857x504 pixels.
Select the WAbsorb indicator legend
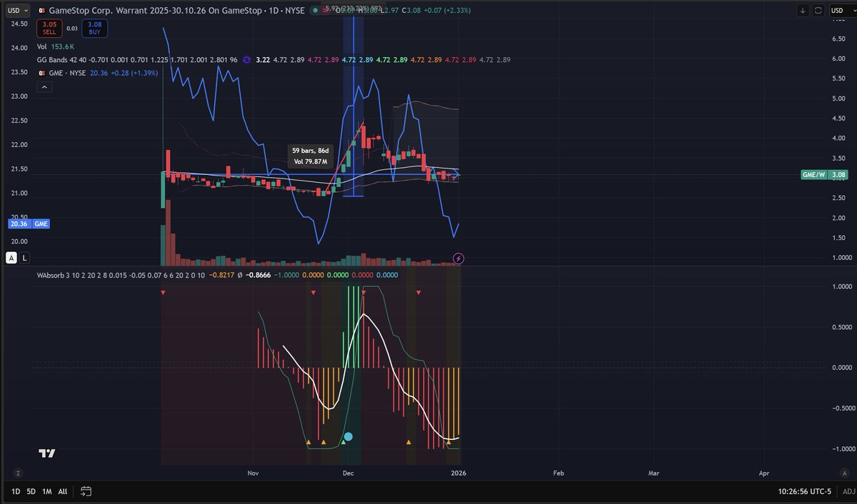[119, 275]
